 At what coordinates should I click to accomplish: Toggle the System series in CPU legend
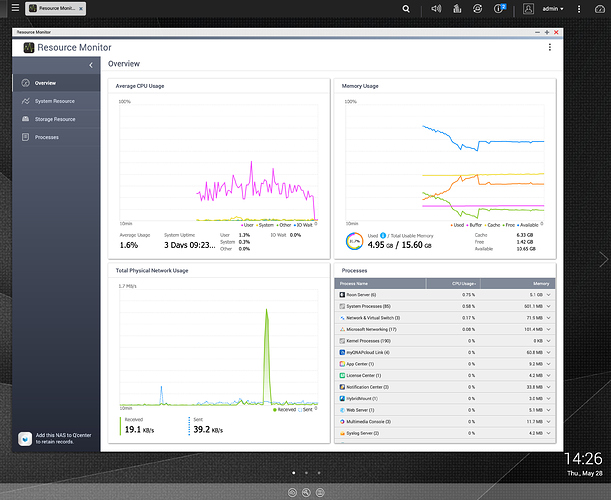pyautogui.click(x=265, y=225)
